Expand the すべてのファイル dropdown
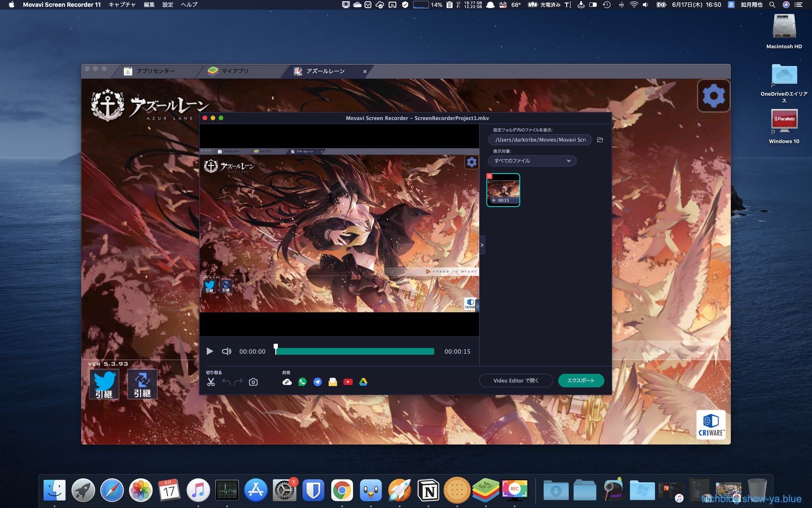This screenshot has width=812, height=508. (x=532, y=161)
